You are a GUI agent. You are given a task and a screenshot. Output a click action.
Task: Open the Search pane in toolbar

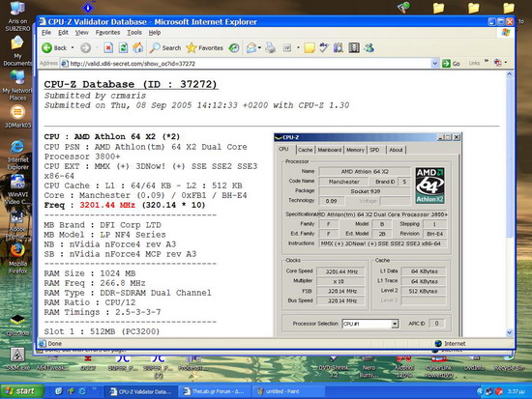(x=165, y=47)
